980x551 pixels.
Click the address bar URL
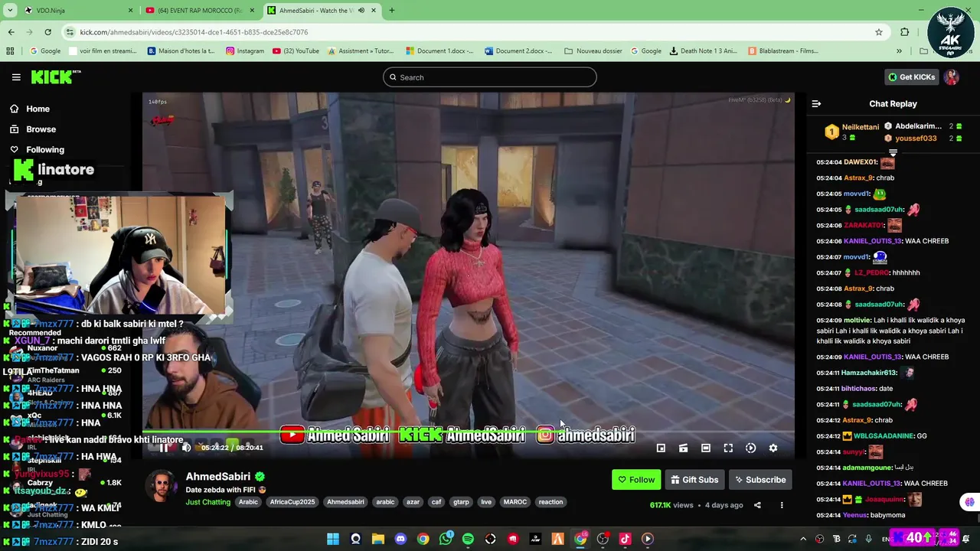pos(194,32)
